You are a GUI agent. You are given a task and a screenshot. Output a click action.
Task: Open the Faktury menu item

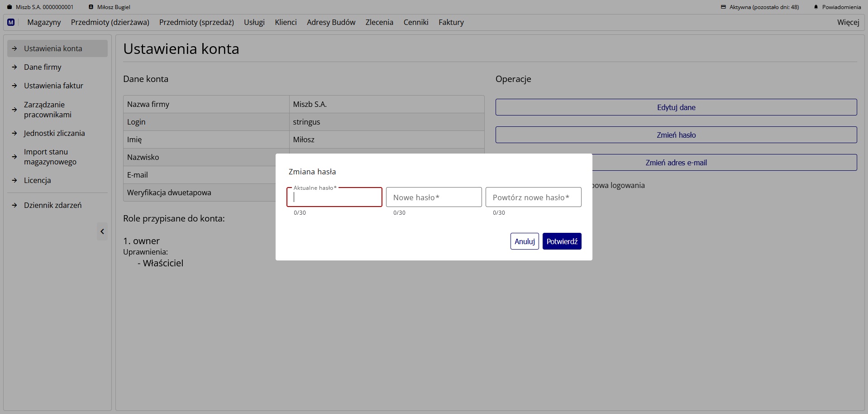(x=451, y=22)
